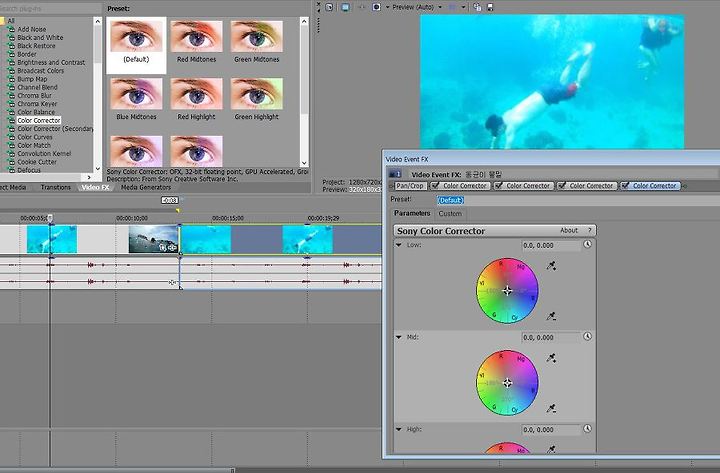Open the Preset (Default) dropdown field
Screen dimensions: 720x473
pyautogui.click(x=576, y=200)
